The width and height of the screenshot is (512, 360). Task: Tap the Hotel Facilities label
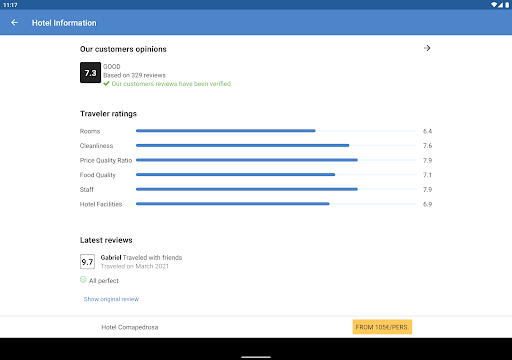tap(101, 204)
